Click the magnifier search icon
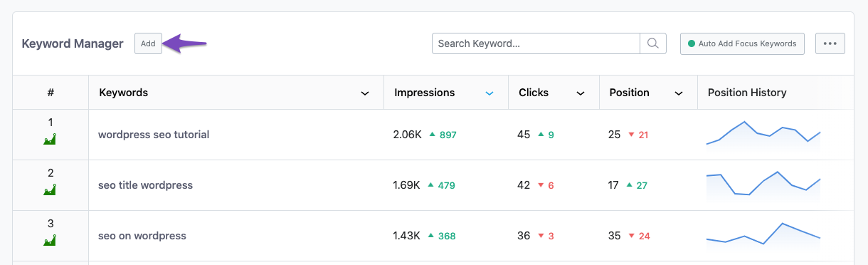Viewport: 868px width, 265px height. click(x=653, y=43)
